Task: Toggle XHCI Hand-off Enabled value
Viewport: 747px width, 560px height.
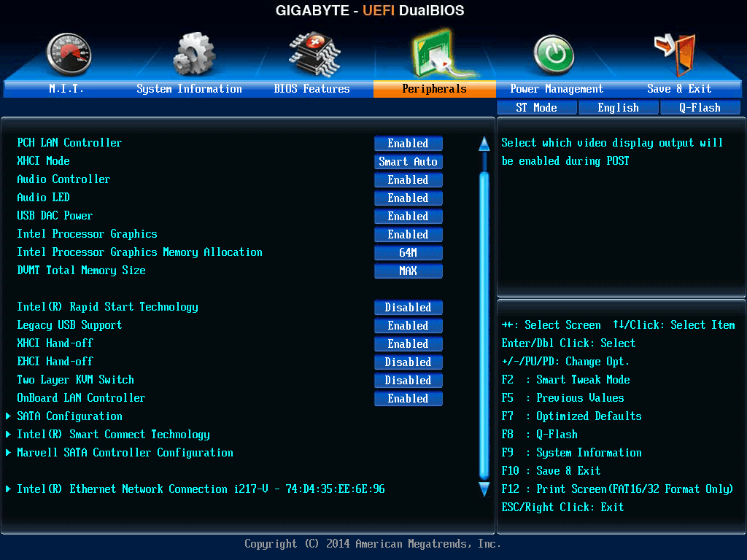Action: pyautogui.click(x=409, y=344)
